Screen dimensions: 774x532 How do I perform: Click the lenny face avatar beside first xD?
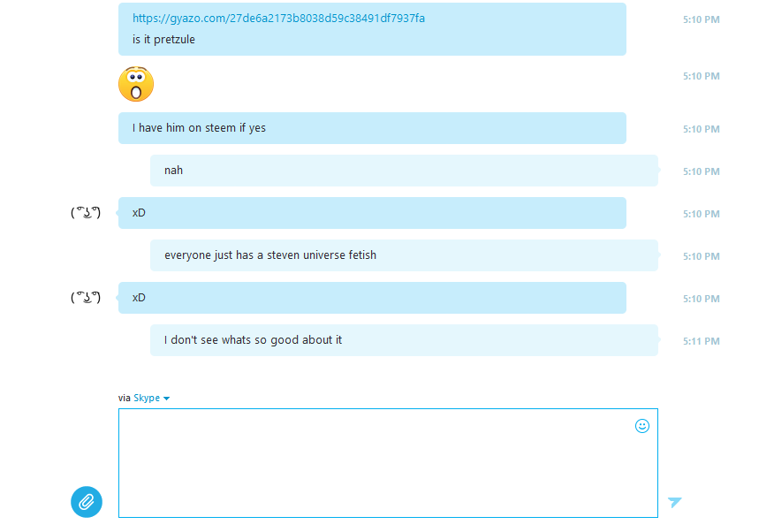(86, 213)
